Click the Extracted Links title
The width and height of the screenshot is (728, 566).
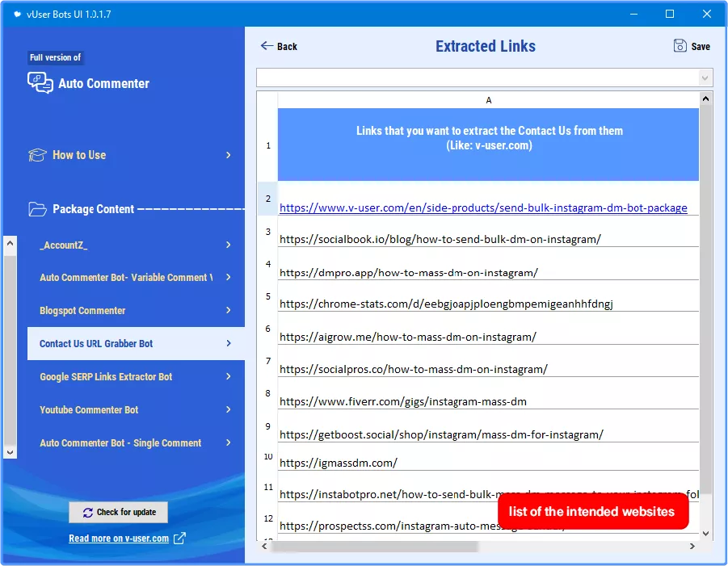click(485, 46)
